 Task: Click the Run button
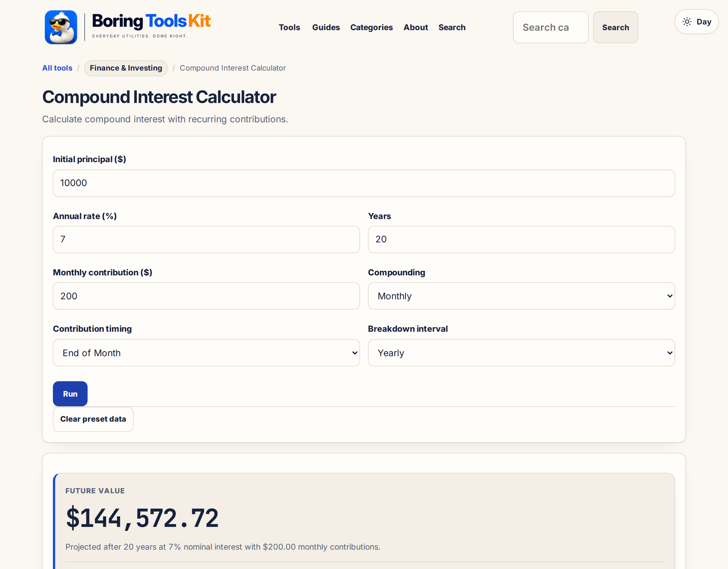pos(70,393)
